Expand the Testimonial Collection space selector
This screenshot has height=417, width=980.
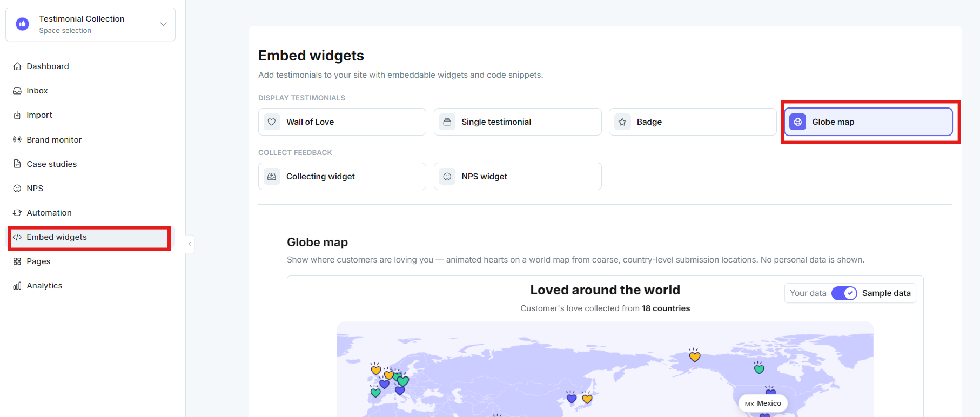click(x=90, y=24)
